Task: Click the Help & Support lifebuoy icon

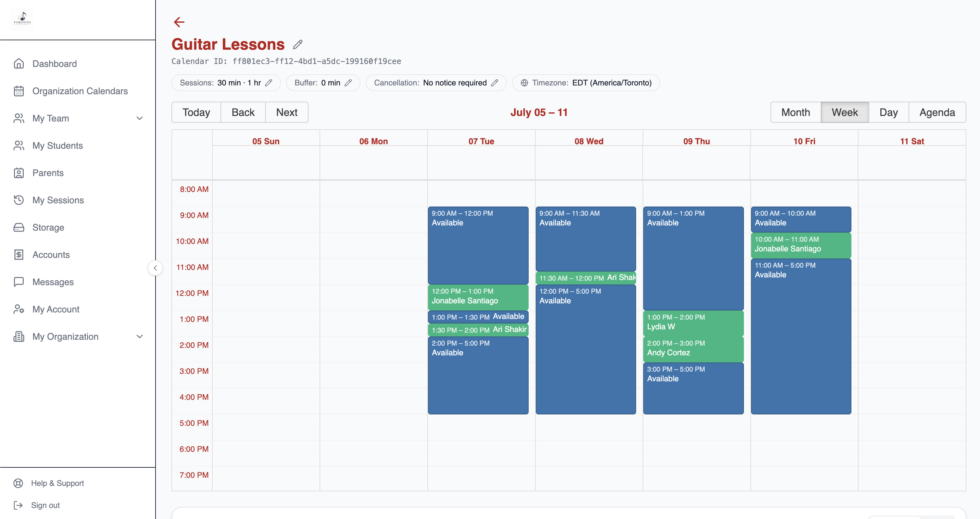Action: pyautogui.click(x=18, y=483)
